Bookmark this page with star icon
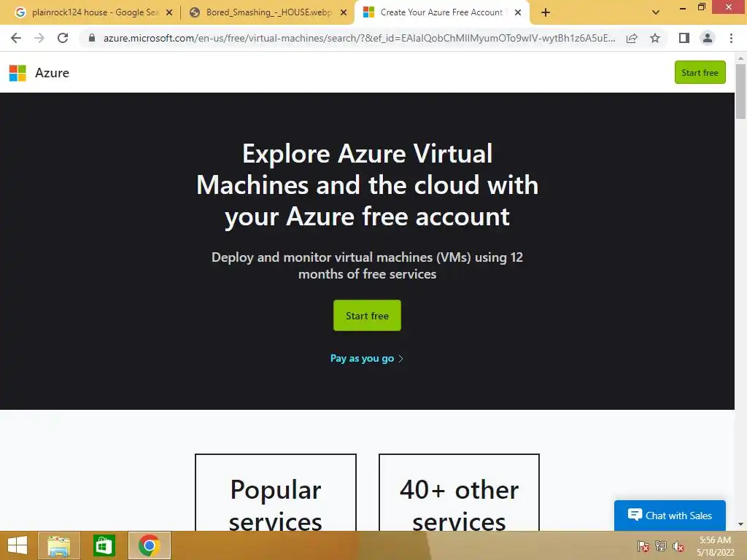 [655, 38]
